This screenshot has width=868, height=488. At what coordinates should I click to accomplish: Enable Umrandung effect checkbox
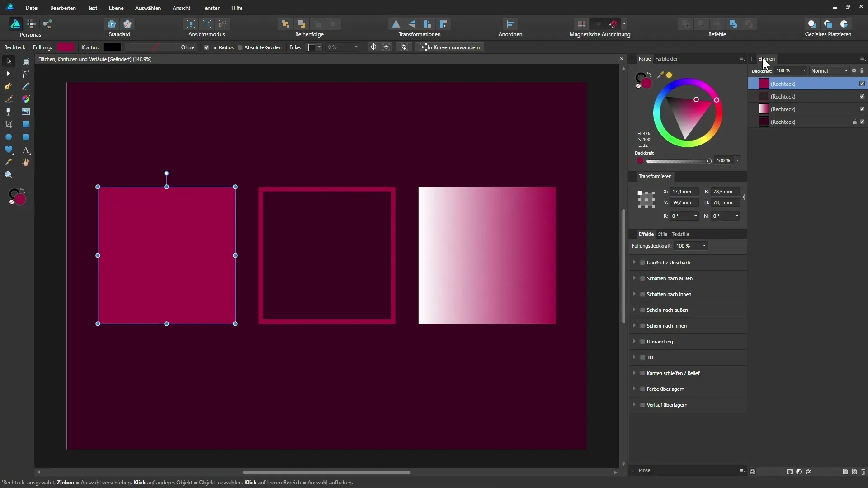[642, 342]
